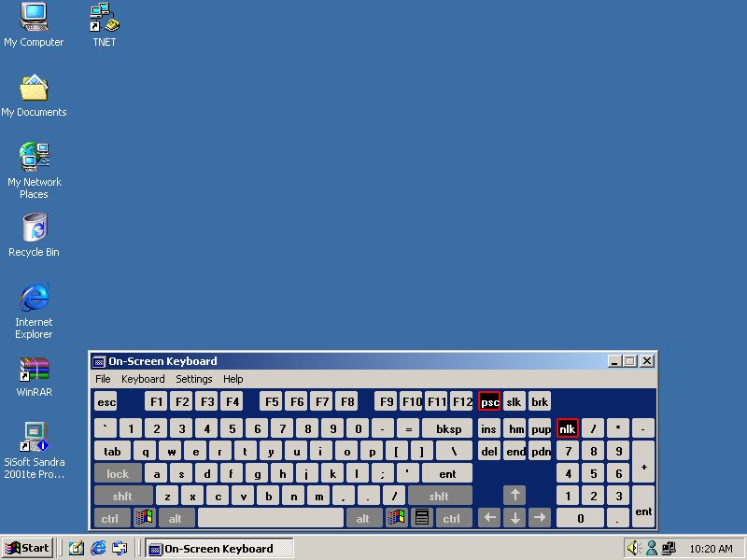Click the Start button
Image resolution: width=747 pixels, height=560 pixels.
click(27, 548)
